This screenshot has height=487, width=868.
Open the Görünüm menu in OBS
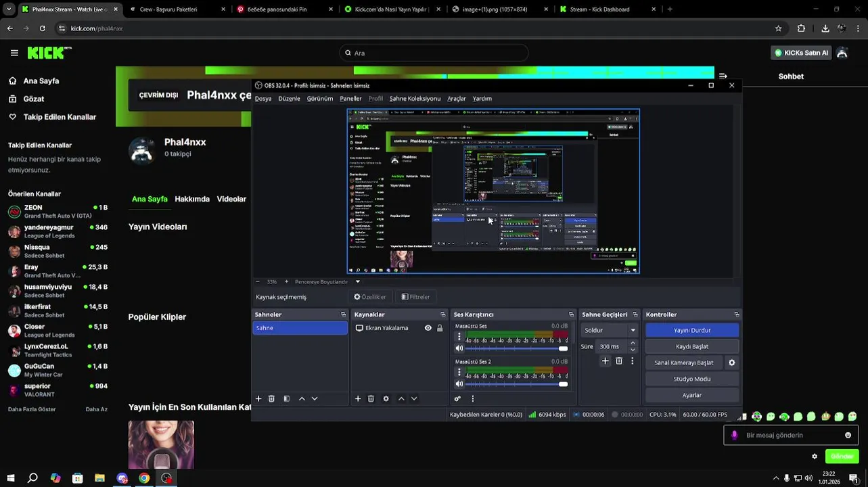tap(320, 99)
